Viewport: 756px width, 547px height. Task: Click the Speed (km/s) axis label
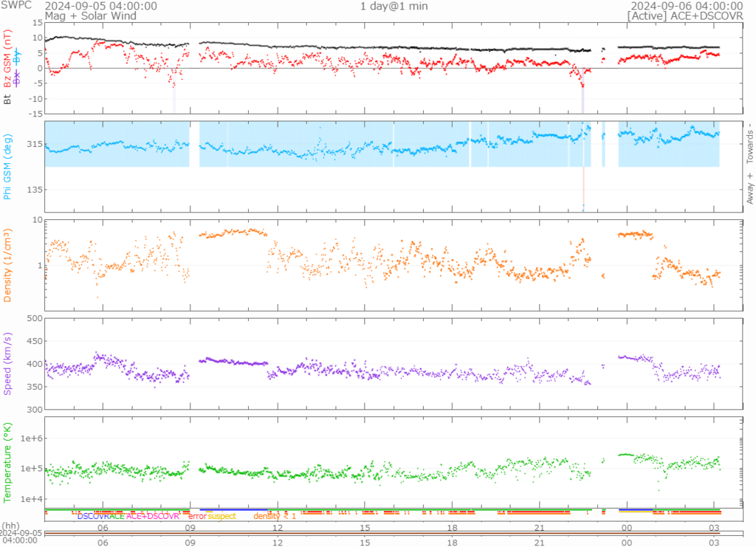tap(8, 363)
